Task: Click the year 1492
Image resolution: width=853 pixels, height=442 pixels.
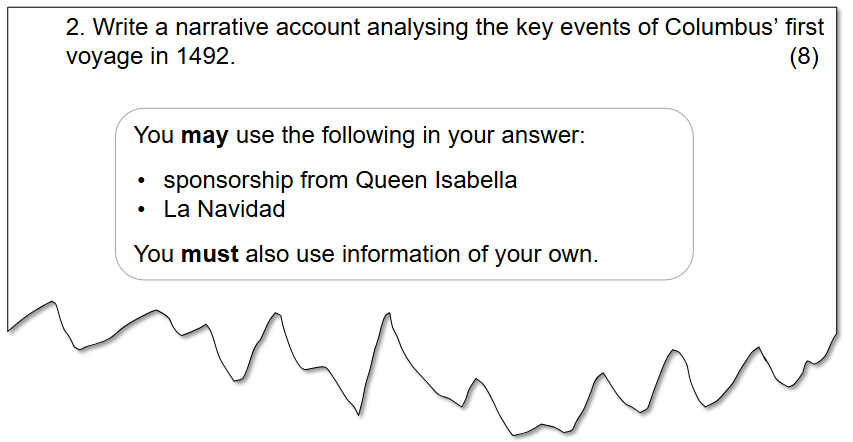Action: (x=206, y=57)
